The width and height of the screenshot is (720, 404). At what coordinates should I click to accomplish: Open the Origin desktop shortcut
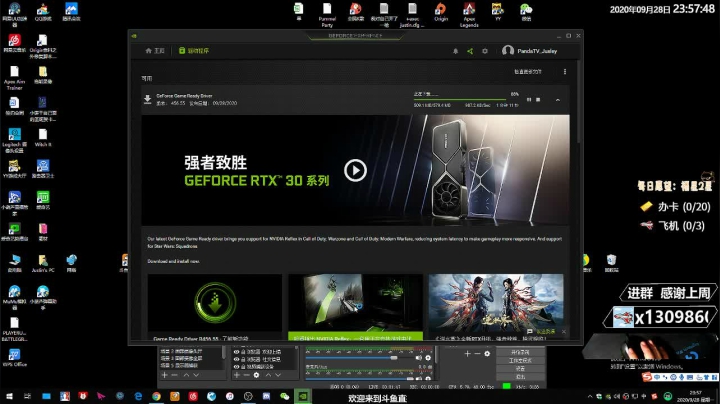(x=441, y=12)
